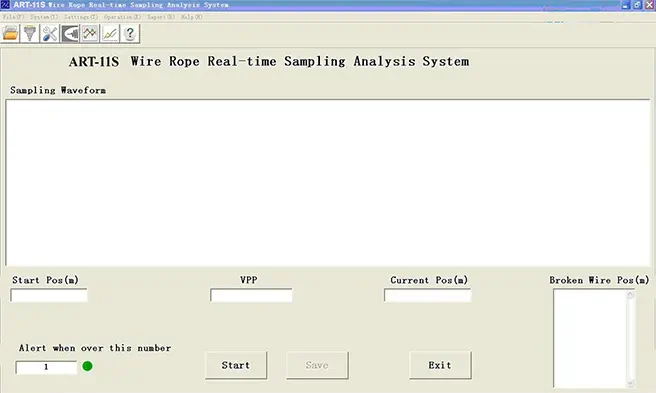This screenshot has width=656, height=393.
Task: Click the large ART-11S heading text
Action: (x=269, y=62)
